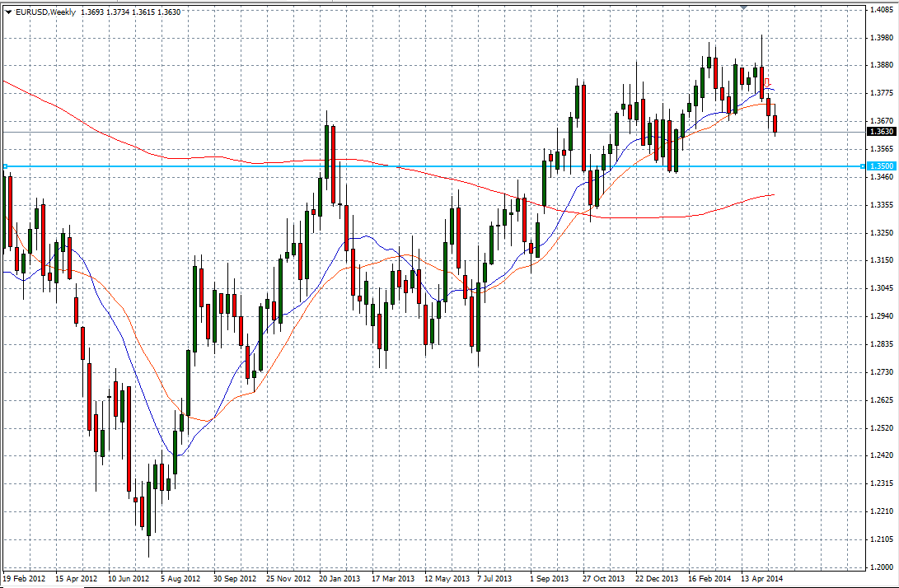Click the 19 Feb 2012 date label

click(24, 578)
